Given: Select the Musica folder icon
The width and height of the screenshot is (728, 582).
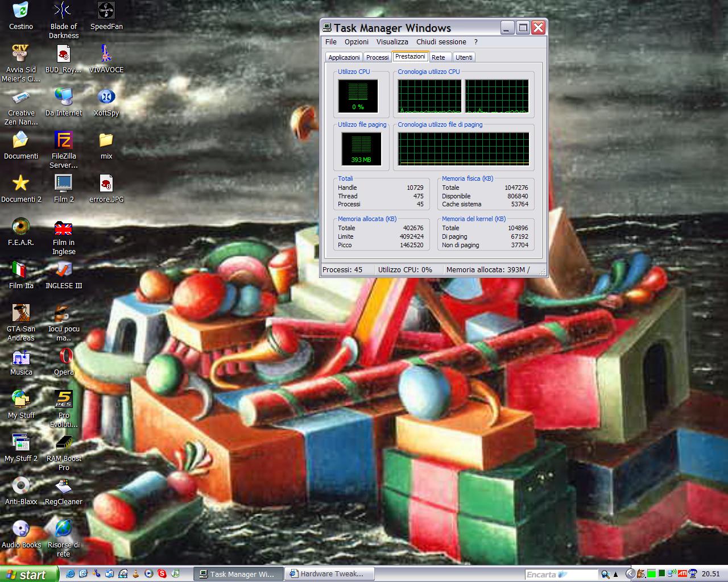Looking at the screenshot, I should coord(20,362).
